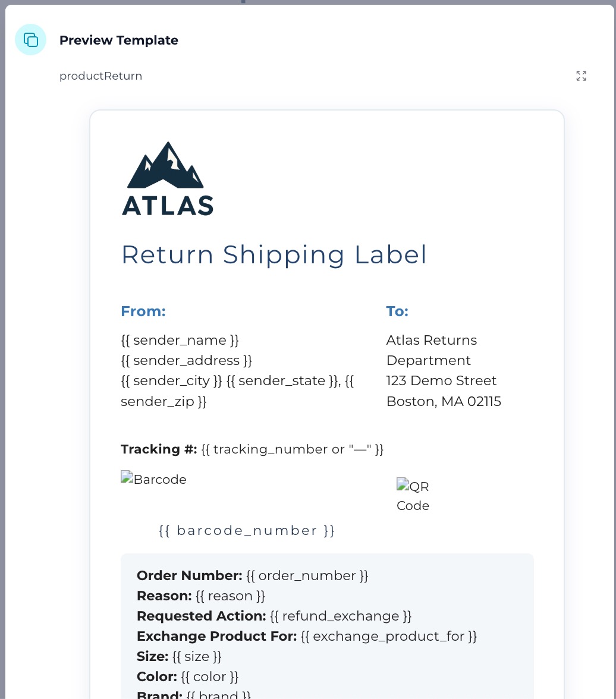Click the Color field line
616x699 pixels.
coord(188,676)
